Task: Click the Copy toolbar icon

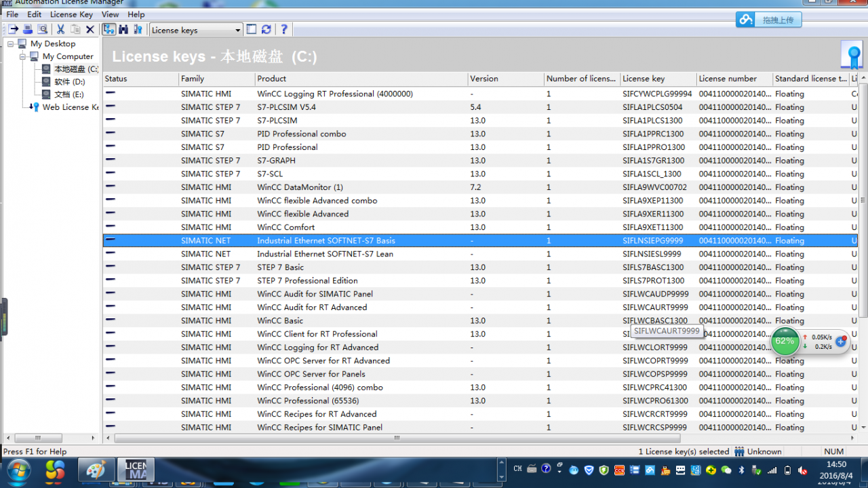Action: 75,29
